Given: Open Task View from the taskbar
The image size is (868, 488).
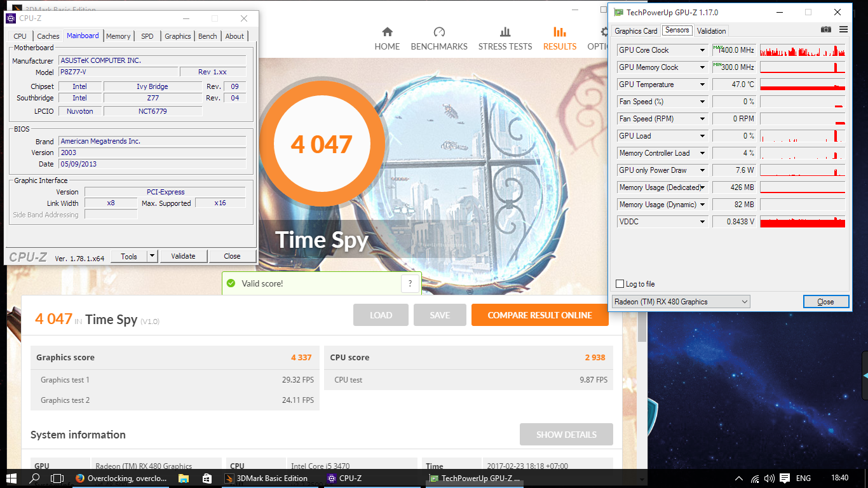Looking at the screenshot, I should click(x=57, y=478).
